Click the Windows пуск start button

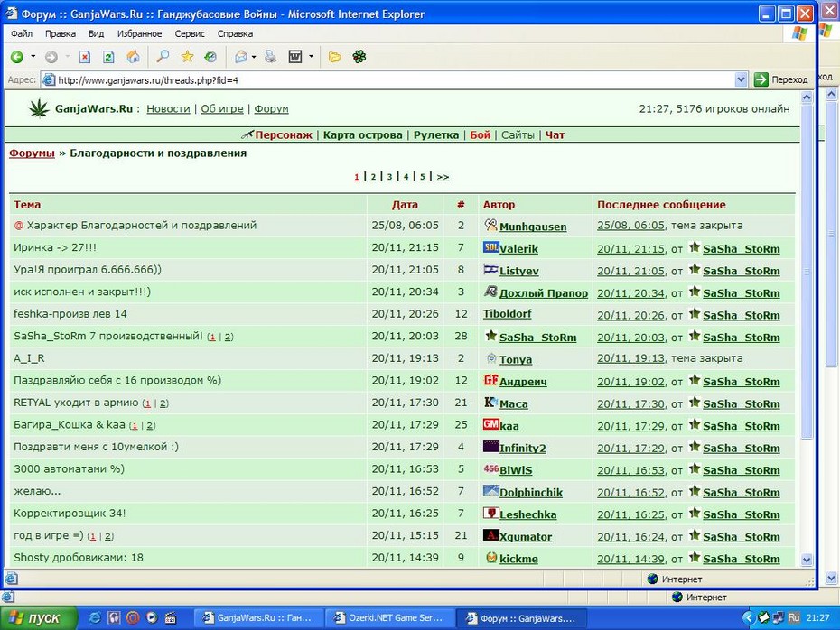click(39, 618)
